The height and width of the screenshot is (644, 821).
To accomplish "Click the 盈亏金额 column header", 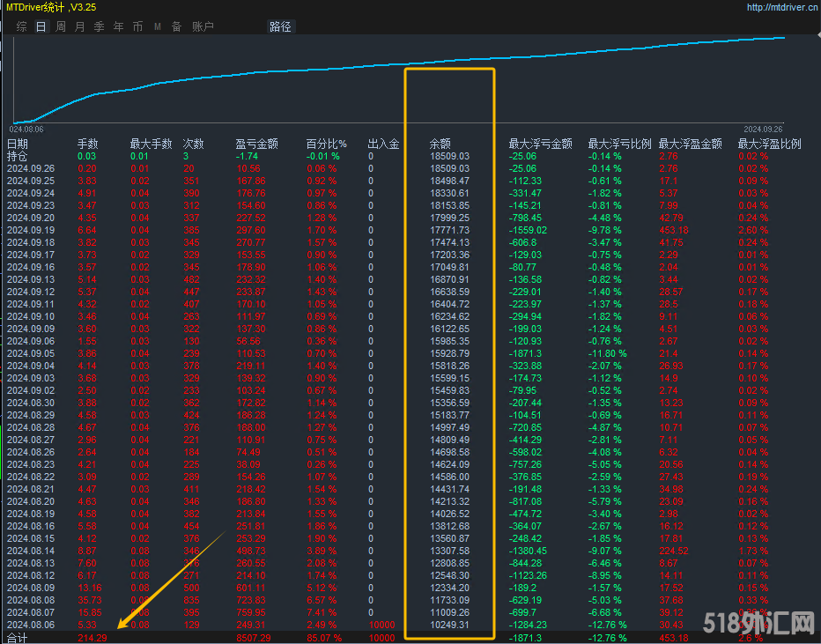I will tap(256, 144).
